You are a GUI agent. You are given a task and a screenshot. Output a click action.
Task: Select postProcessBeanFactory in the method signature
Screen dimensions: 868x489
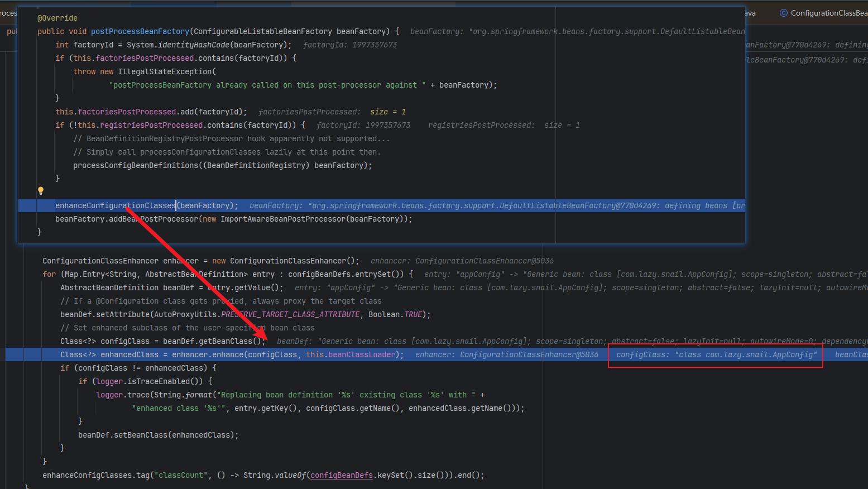click(140, 31)
